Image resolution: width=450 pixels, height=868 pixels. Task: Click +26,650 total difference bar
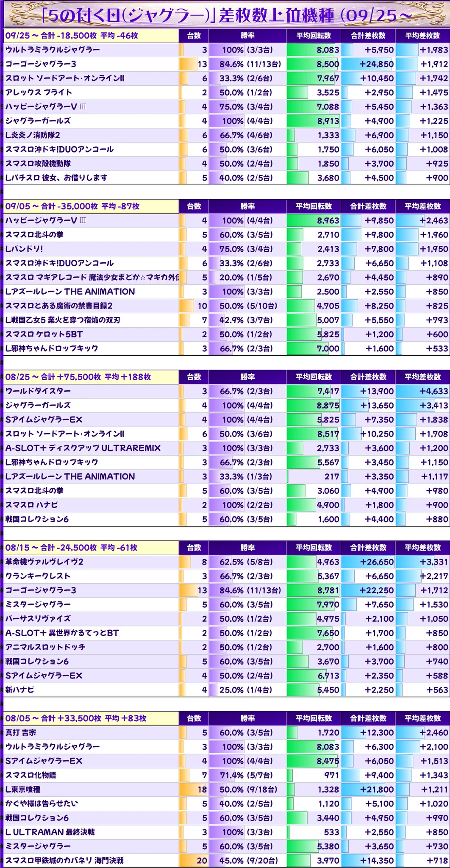(368, 562)
